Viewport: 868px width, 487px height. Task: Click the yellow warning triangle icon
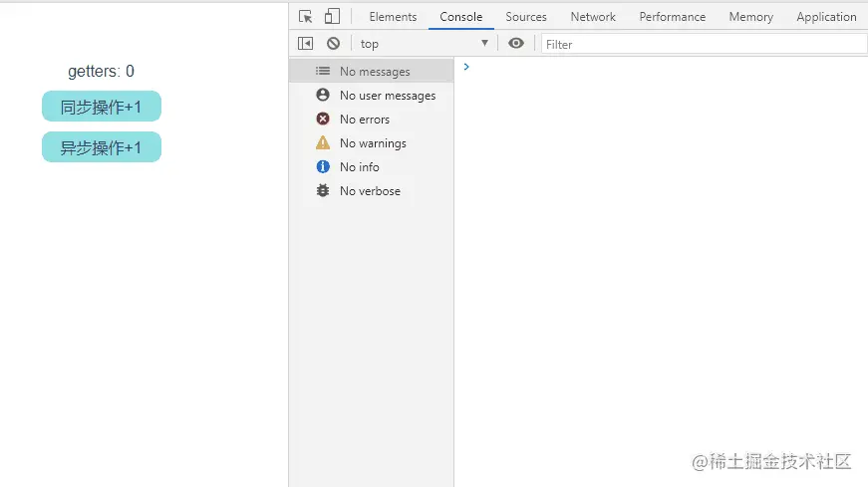pos(323,142)
